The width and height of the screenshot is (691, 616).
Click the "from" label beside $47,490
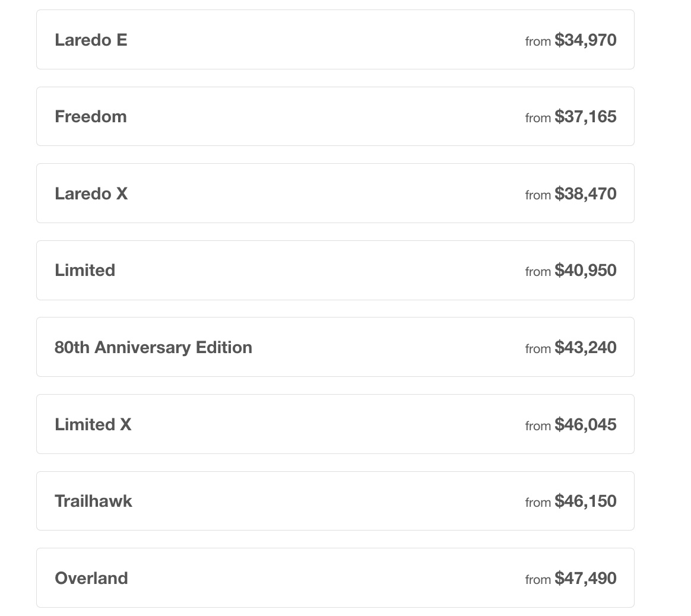[538, 580]
